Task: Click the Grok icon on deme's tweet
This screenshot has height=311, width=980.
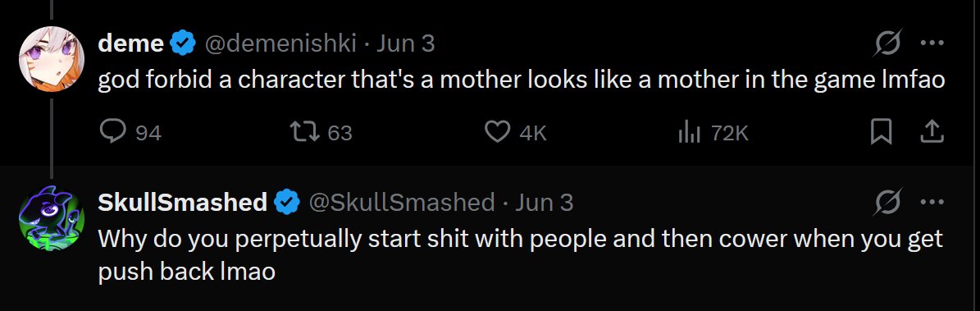Action: tap(889, 43)
